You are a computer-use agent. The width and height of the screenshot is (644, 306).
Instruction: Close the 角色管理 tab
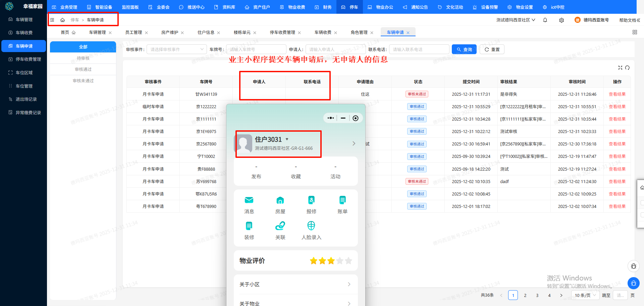tap(372, 33)
